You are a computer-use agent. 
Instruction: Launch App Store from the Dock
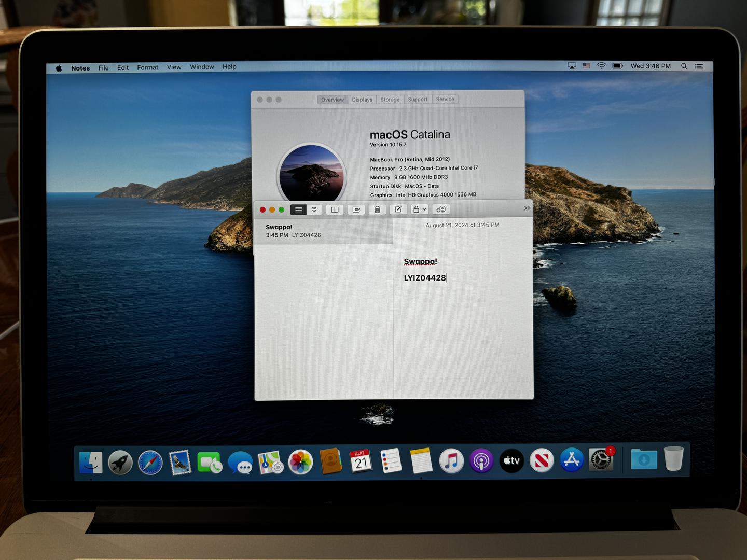(x=572, y=460)
